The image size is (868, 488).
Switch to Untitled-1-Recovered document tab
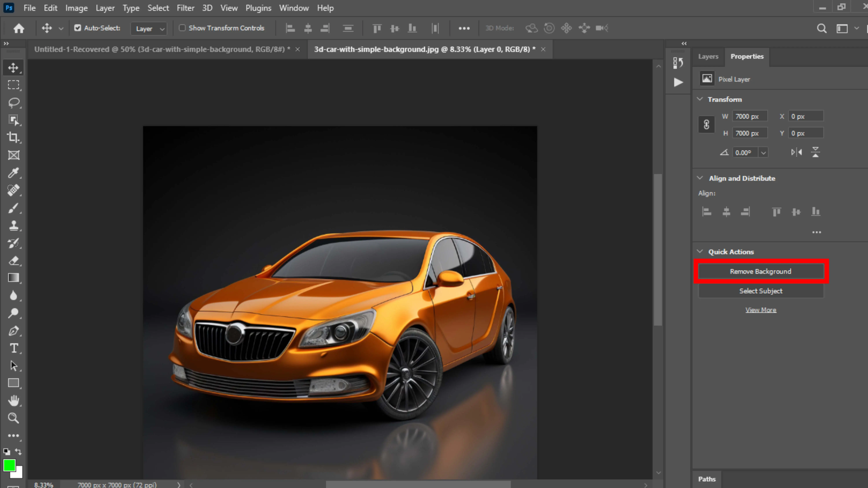click(162, 49)
